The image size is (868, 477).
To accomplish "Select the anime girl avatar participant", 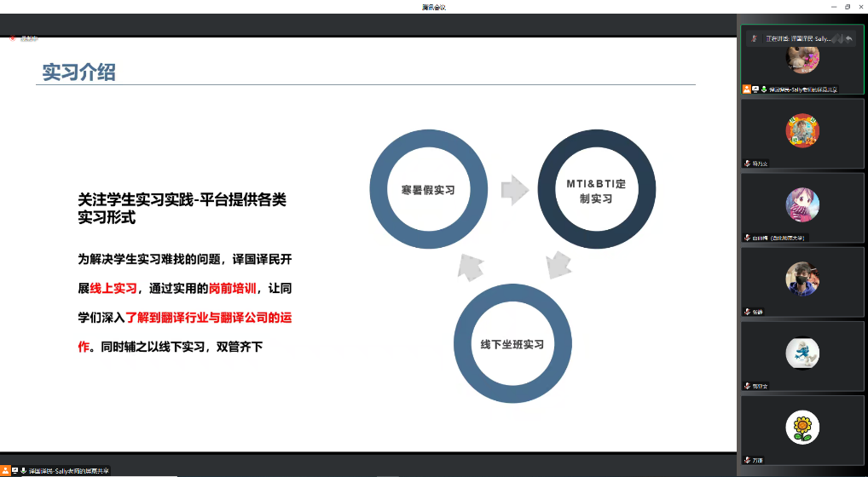I will (801, 204).
